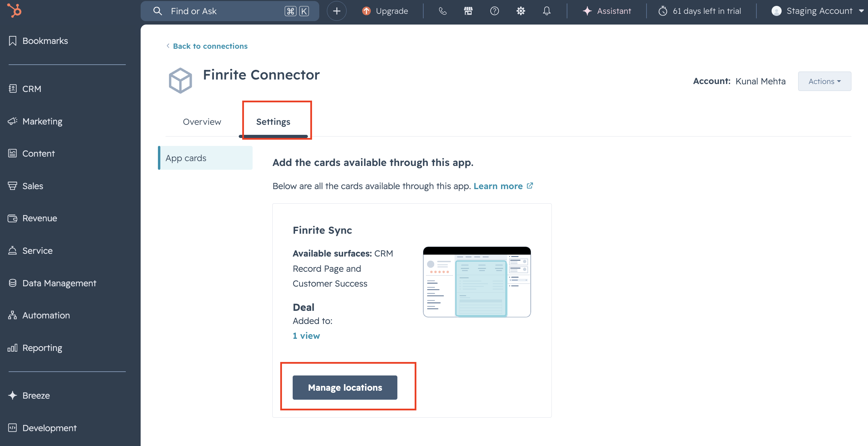Click the HubSpot sprocket logo
868x446 pixels.
pos(15,10)
